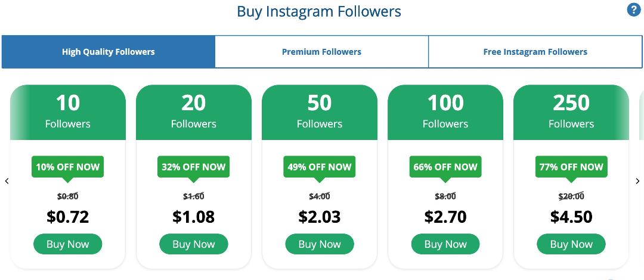Select the 10 Followers card header
The image size is (644, 280).
[68, 112]
